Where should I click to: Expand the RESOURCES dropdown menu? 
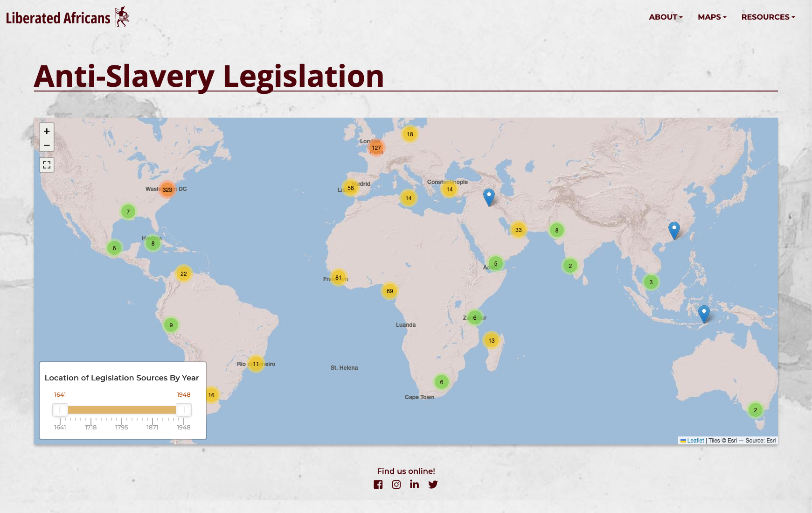(x=768, y=17)
